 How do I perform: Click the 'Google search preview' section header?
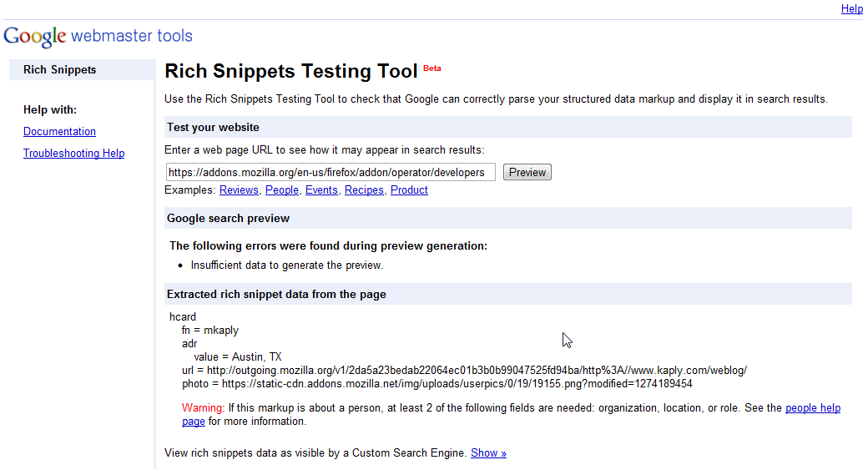pyautogui.click(x=508, y=218)
